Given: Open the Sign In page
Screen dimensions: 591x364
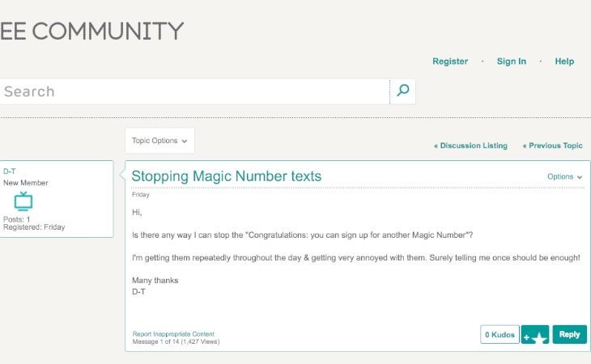Looking at the screenshot, I should point(512,61).
